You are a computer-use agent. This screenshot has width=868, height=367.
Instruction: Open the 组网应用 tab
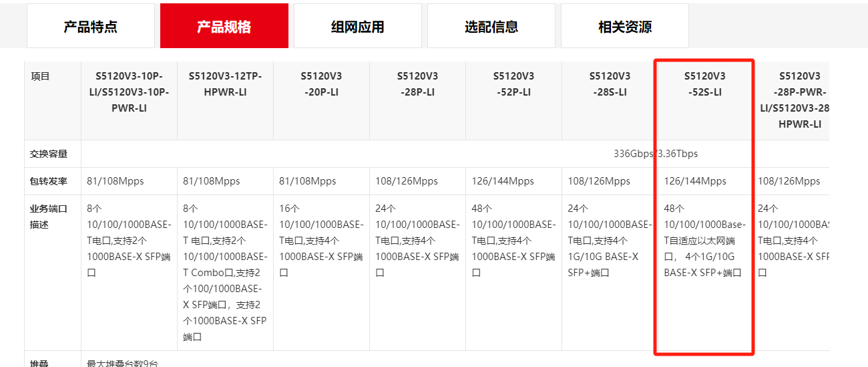pos(358,26)
